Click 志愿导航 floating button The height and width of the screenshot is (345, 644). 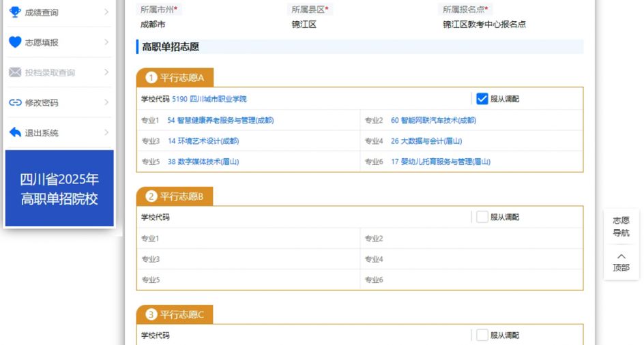(621, 227)
